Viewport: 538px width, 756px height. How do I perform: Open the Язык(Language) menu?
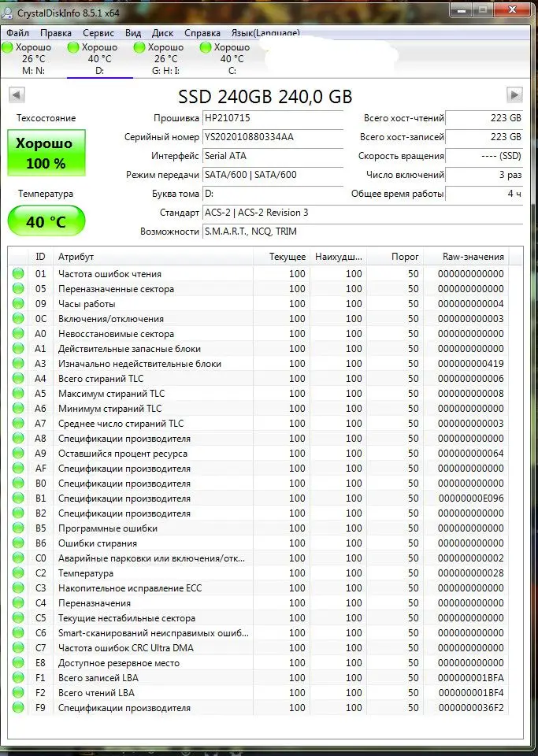coord(265,33)
